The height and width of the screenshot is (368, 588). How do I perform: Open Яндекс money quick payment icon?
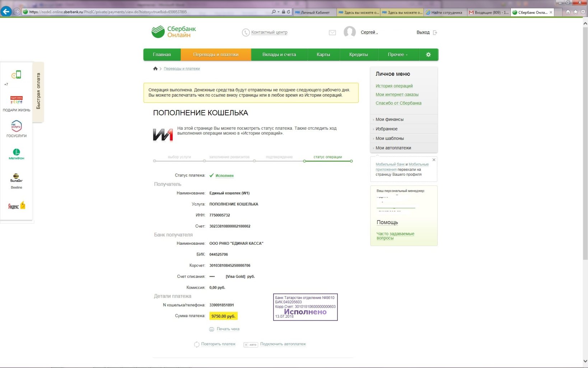click(x=17, y=206)
